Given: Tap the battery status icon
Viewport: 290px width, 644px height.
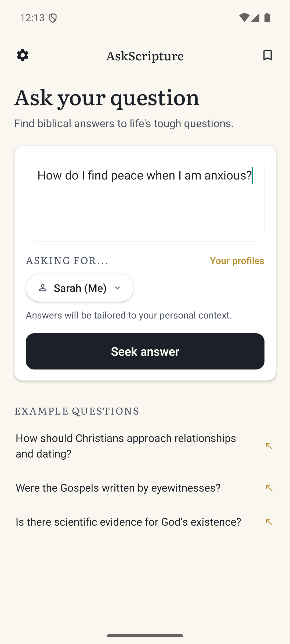Looking at the screenshot, I should point(267,18).
